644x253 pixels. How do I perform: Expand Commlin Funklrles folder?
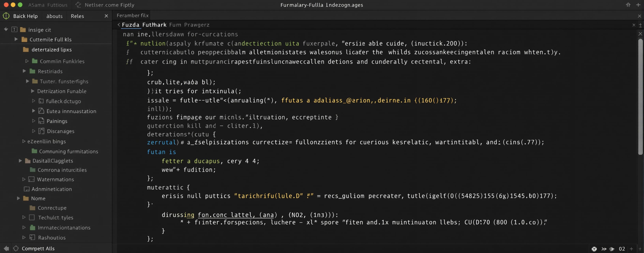(x=27, y=61)
